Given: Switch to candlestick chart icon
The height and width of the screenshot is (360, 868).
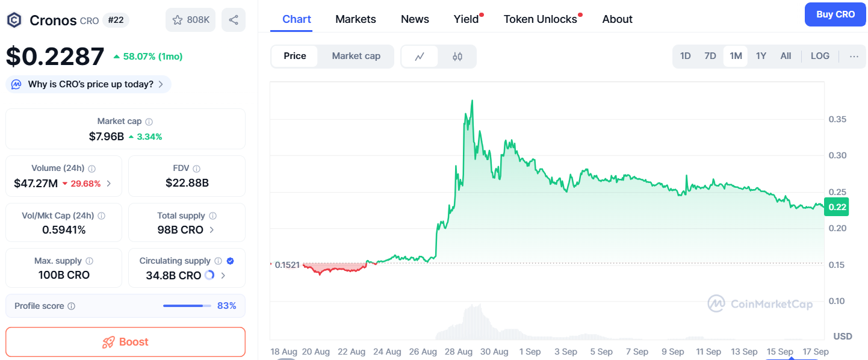Looking at the screenshot, I should coord(457,57).
